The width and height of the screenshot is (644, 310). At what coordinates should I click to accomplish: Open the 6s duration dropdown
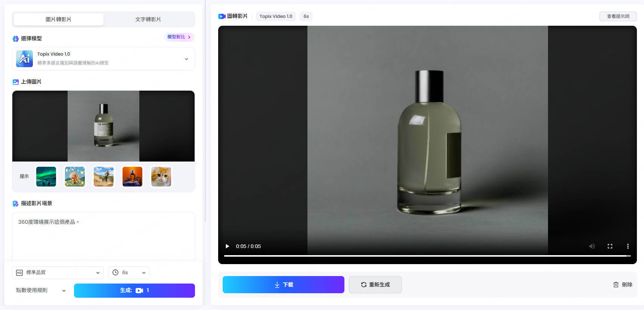(129, 273)
